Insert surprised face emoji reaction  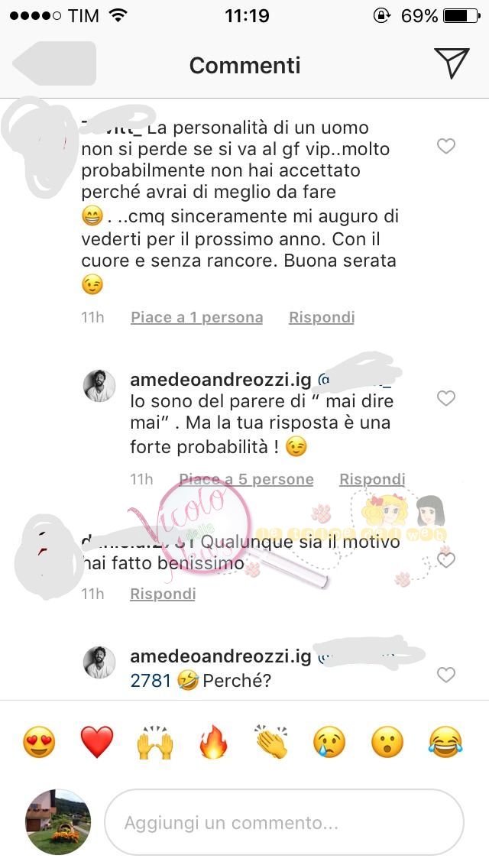(x=387, y=742)
